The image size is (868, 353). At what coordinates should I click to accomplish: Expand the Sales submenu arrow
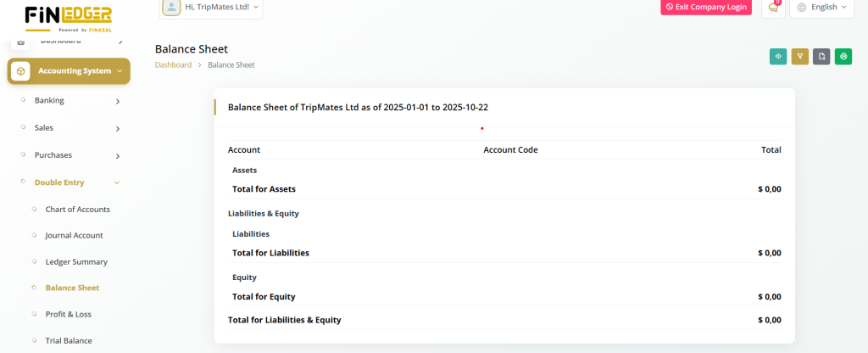pos(117,129)
